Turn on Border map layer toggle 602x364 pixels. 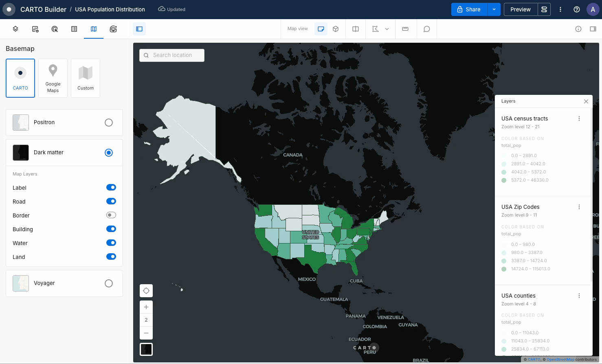point(111,215)
